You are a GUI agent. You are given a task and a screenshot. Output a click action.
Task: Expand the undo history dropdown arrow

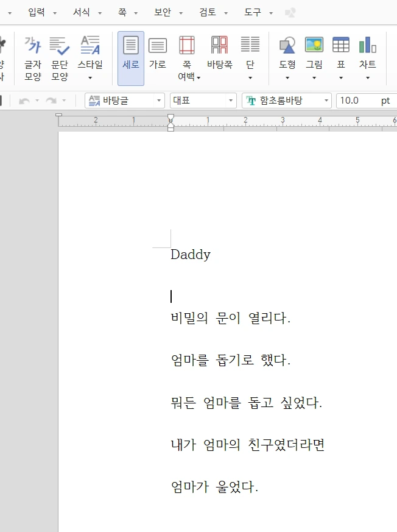[37, 101]
